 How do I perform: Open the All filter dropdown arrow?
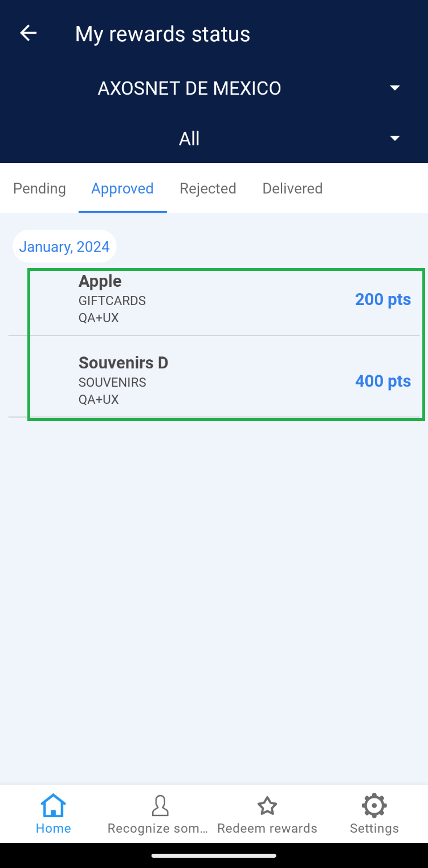[394, 139]
